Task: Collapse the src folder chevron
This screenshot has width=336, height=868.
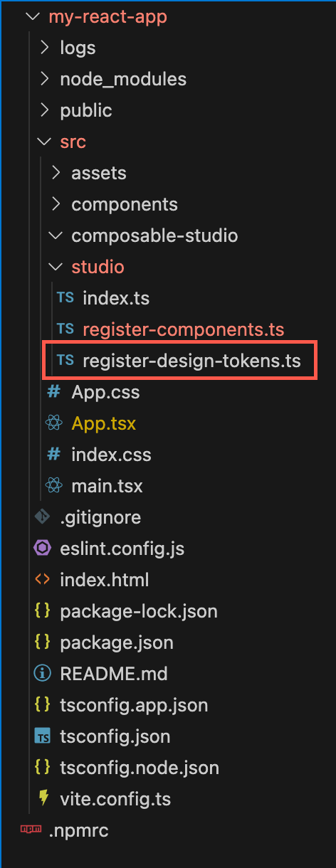Action: coord(44,142)
